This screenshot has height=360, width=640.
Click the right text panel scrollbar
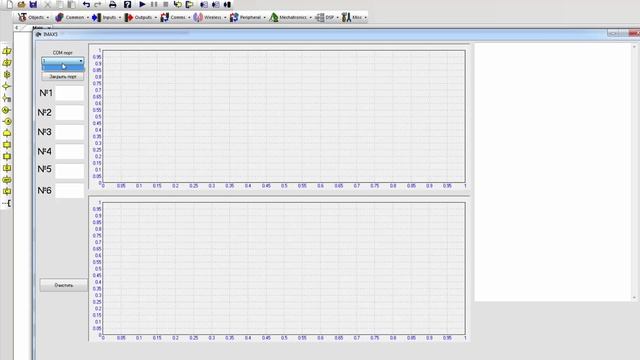(634, 172)
